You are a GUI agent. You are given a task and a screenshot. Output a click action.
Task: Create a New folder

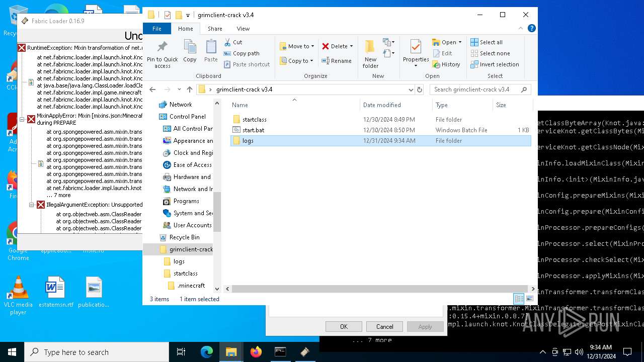coord(370,54)
